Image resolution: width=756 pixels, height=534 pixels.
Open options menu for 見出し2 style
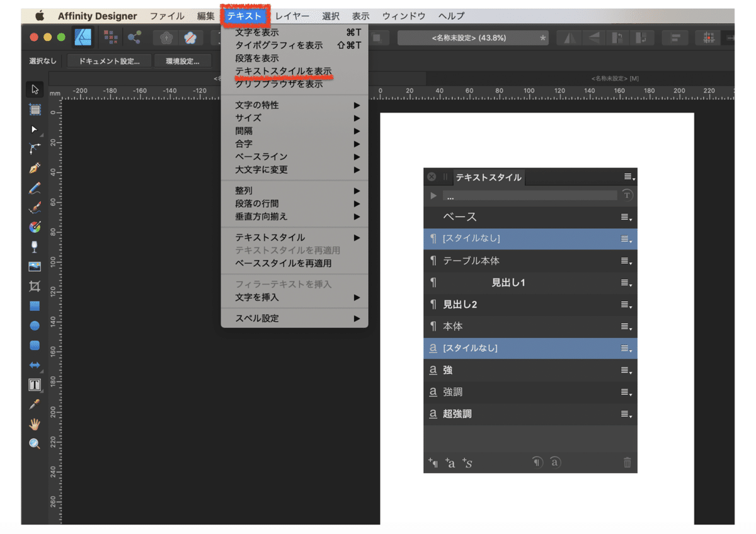click(x=626, y=305)
